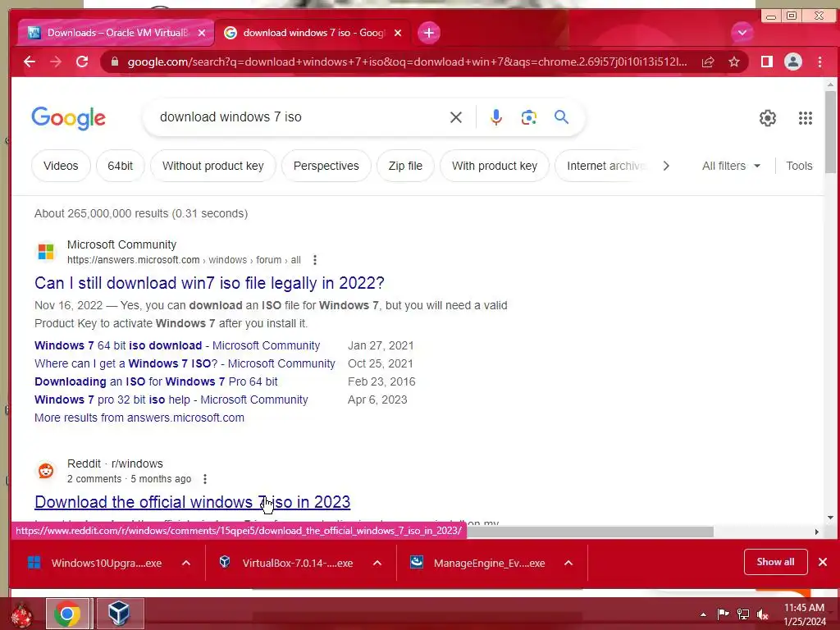Image resolution: width=840 pixels, height=630 pixels.
Task: Open Windows 7 pro 32 bit iso help link
Action: (x=171, y=399)
